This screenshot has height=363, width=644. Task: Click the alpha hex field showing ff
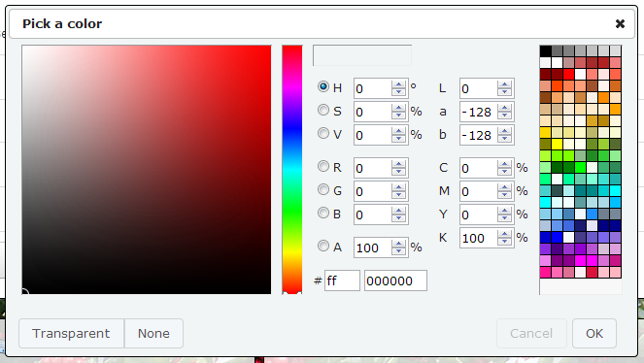click(x=342, y=280)
